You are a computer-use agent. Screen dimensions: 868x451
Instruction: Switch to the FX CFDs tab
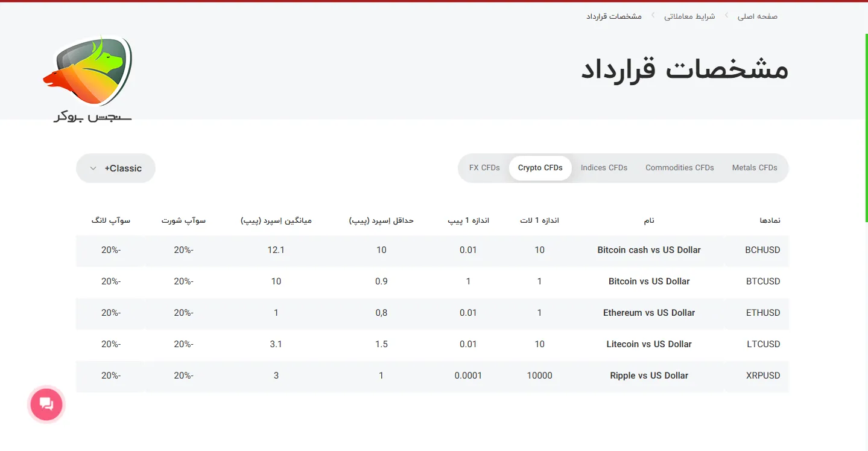484,168
